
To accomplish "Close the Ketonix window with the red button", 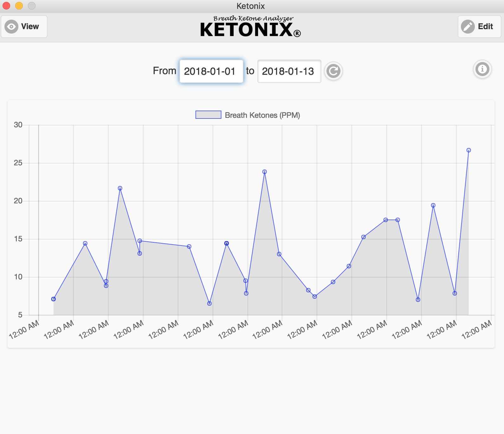I will pos(6,6).
